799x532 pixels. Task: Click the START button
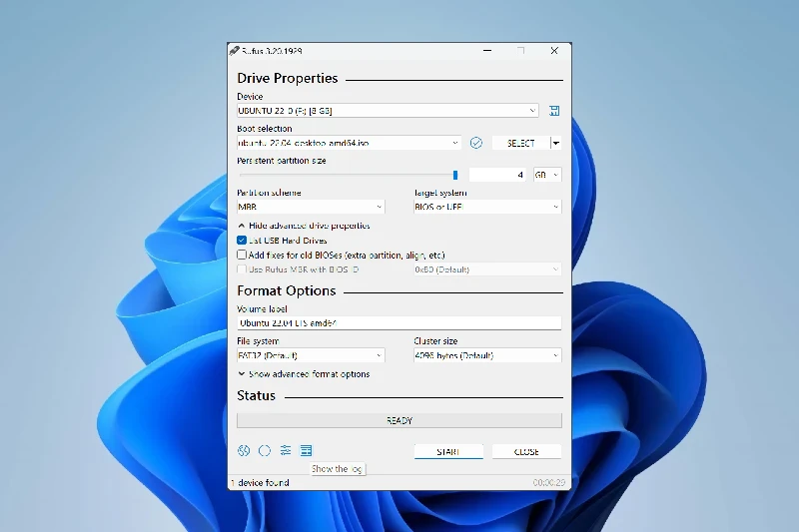(448, 451)
